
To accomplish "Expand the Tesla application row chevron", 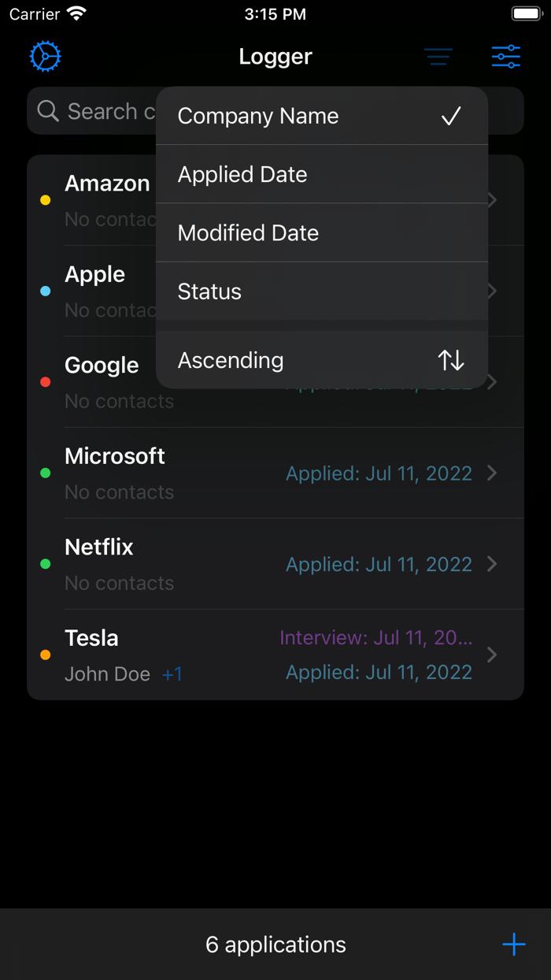I will point(492,655).
